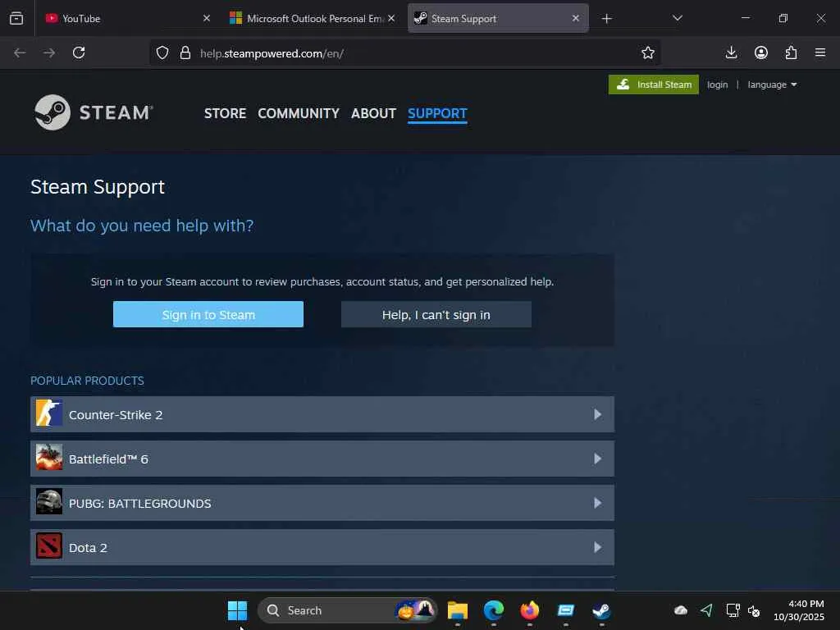
Task: Go back using the browser back arrow
Action: [20, 52]
